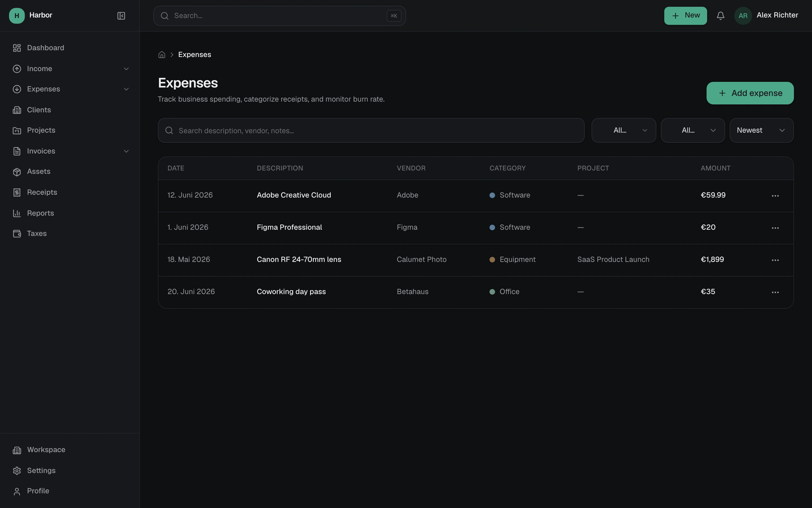Click the home breadcrumb icon
Image resolution: width=812 pixels, height=508 pixels.
(x=162, y=55)
